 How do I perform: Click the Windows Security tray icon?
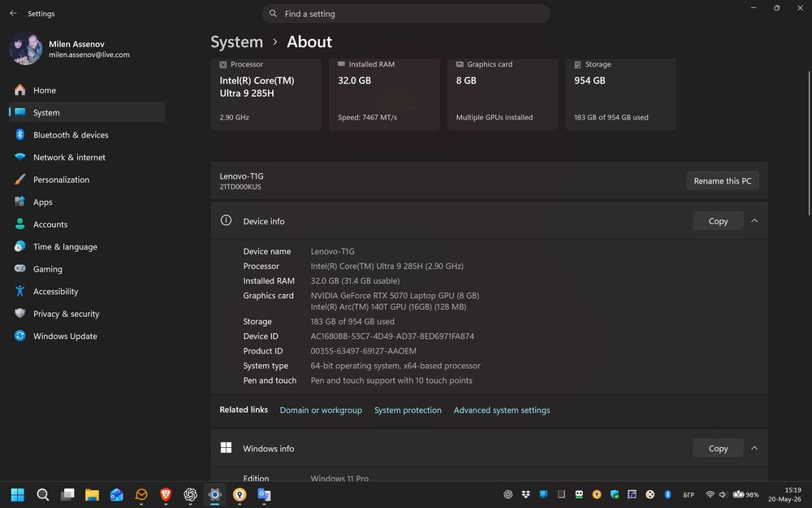click(615, 494)
